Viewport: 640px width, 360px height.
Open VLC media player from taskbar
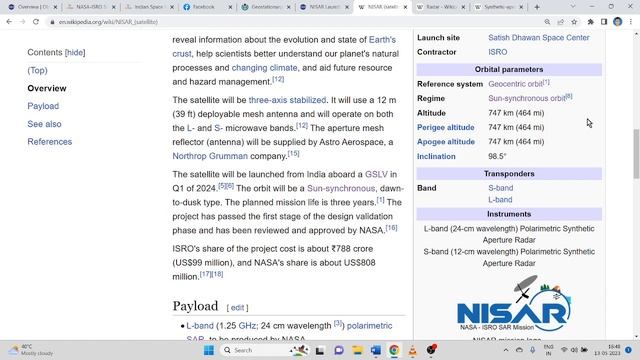tap(413, 350)
